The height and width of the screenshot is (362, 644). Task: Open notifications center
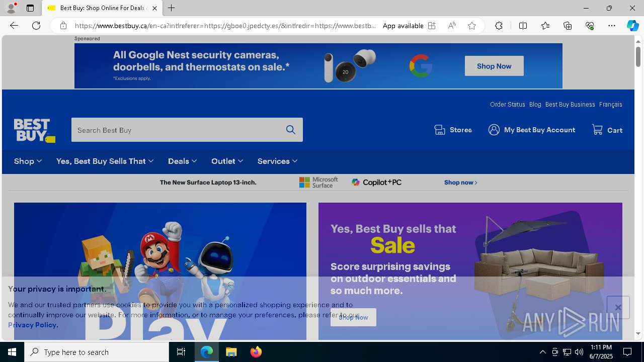tap(627, 352)
